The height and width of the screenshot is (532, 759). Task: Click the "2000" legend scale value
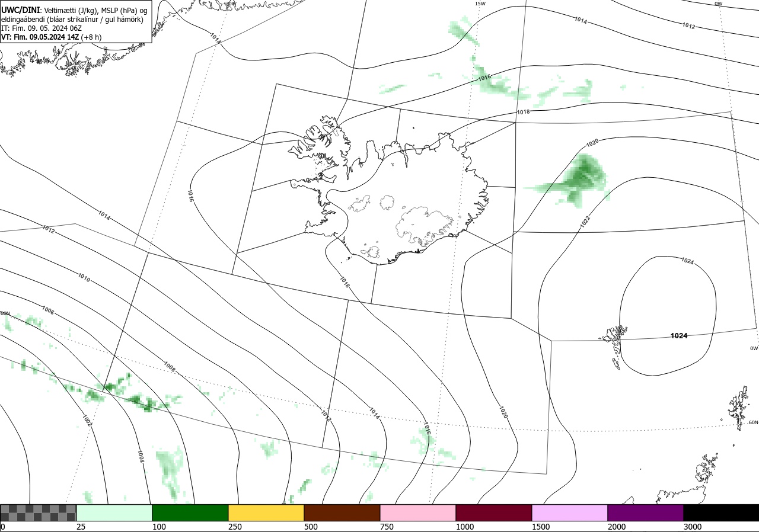(616, 527)
